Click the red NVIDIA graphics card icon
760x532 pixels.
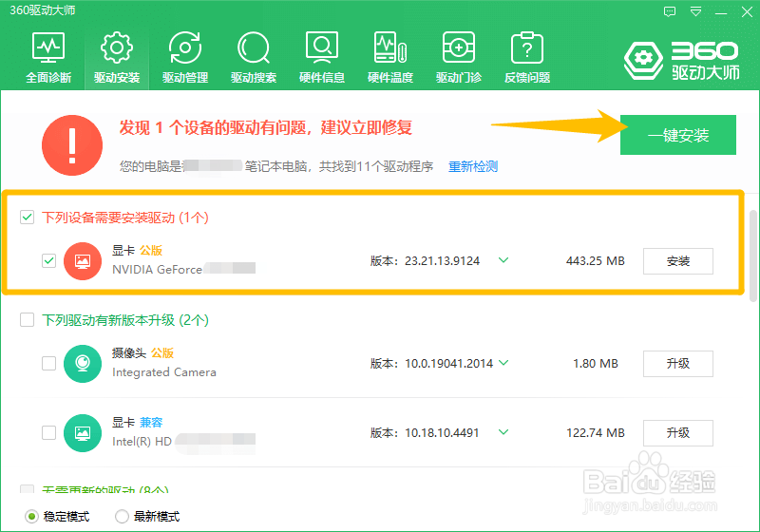tap(83, 261)
